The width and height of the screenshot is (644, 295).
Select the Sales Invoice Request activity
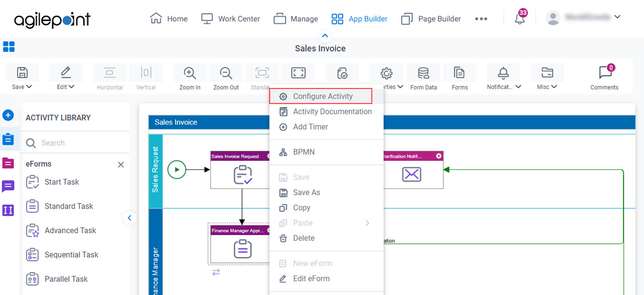click(x=240, y=170)
